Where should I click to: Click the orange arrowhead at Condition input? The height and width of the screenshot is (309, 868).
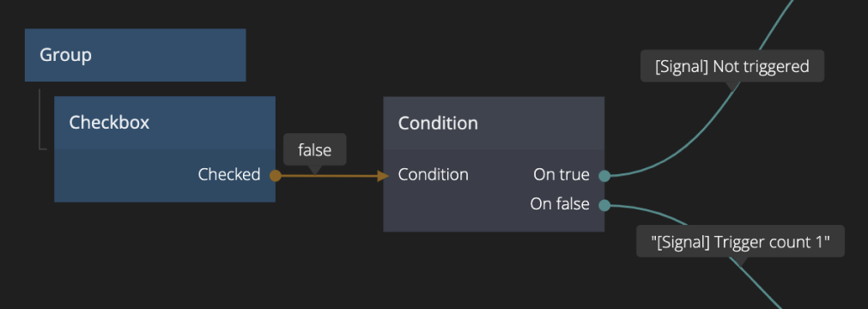click(x=383, y=176)
